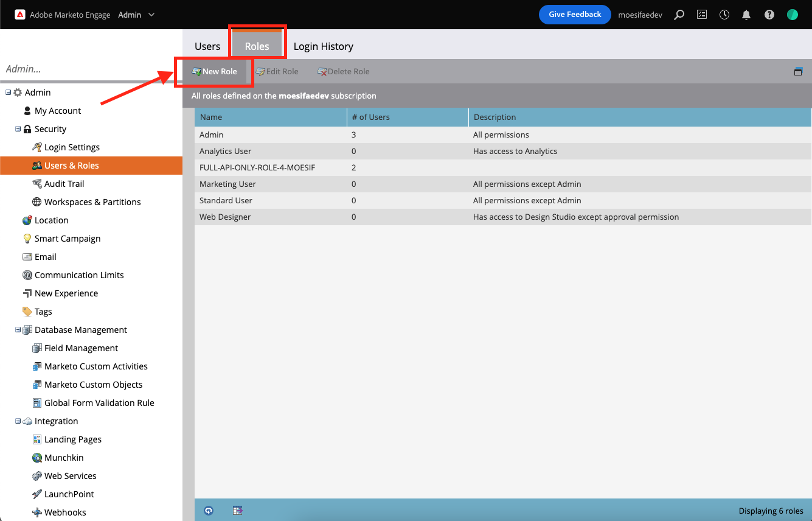Collapse the Database Management tree node

point(18,330)
